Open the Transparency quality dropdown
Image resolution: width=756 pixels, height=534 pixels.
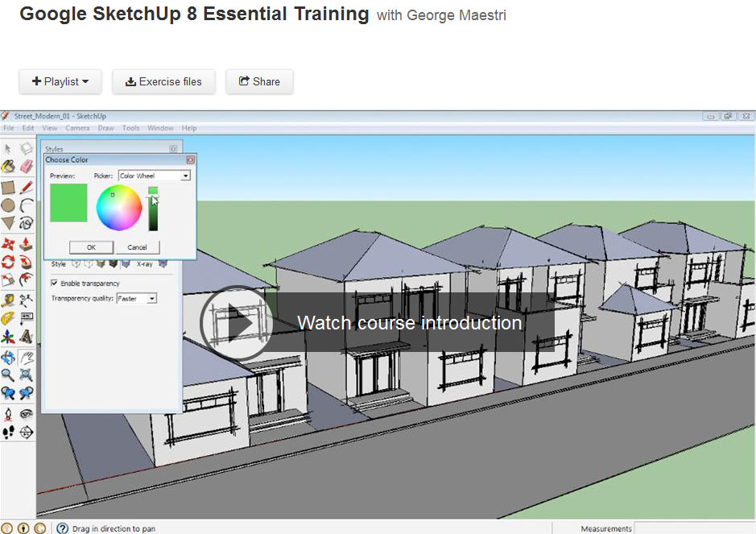pyautogui.click(x=137, y=299)
